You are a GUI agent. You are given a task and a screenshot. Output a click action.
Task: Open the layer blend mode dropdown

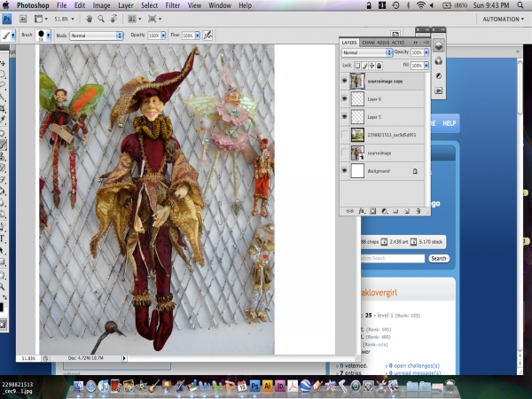tap(367, 52)
